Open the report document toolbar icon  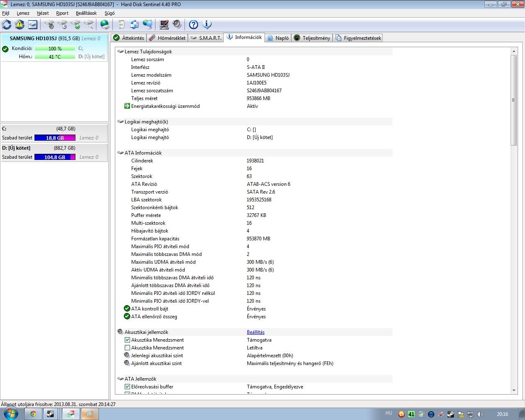(121, 25)
